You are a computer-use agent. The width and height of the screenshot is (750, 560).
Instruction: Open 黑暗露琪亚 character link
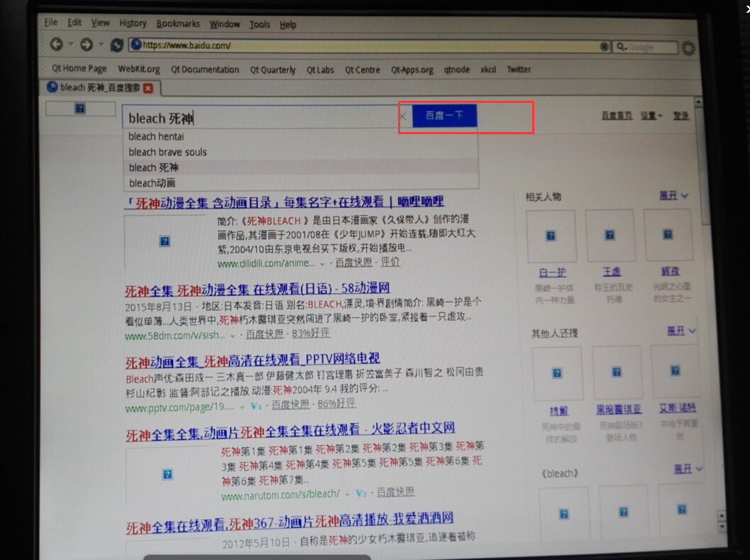click(619, 410)
